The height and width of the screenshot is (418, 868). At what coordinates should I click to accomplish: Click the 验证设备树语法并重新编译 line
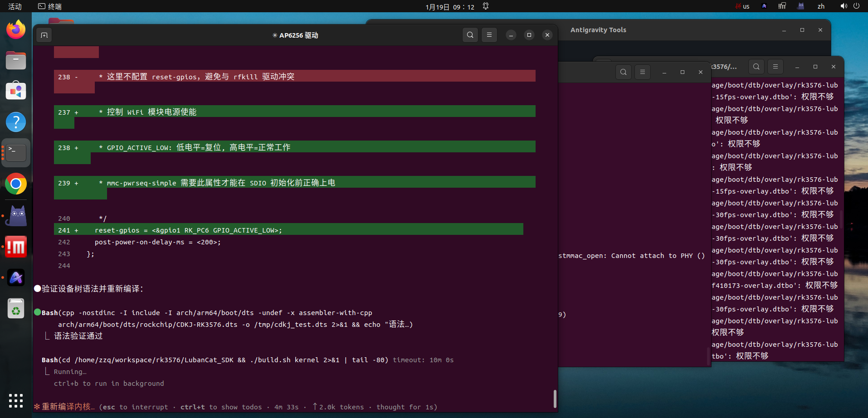pyautogui.click(x=93, y=289)
